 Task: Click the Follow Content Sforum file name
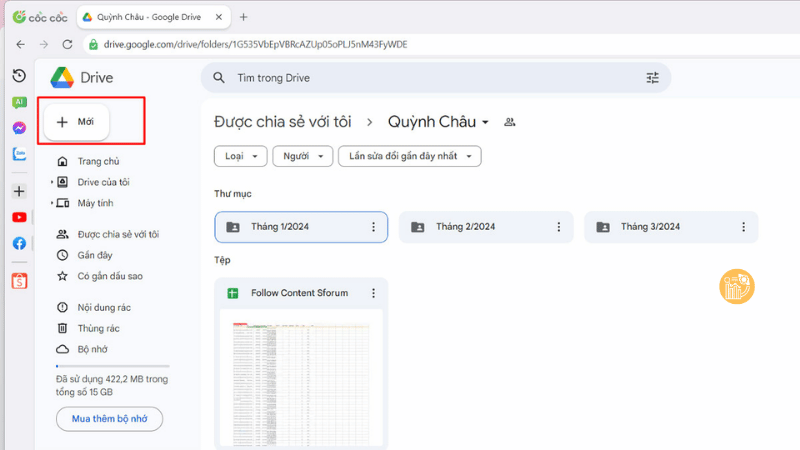(x=299, y=293)
